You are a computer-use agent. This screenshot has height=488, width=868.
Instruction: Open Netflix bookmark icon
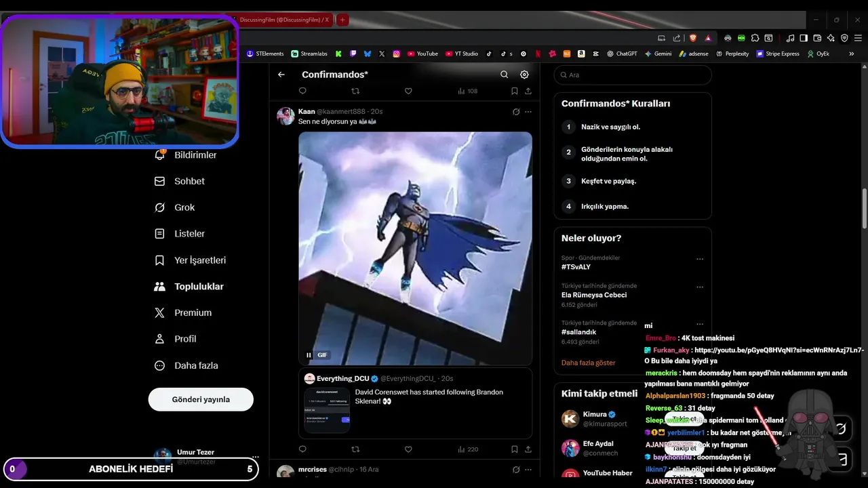tap(538, 54)
